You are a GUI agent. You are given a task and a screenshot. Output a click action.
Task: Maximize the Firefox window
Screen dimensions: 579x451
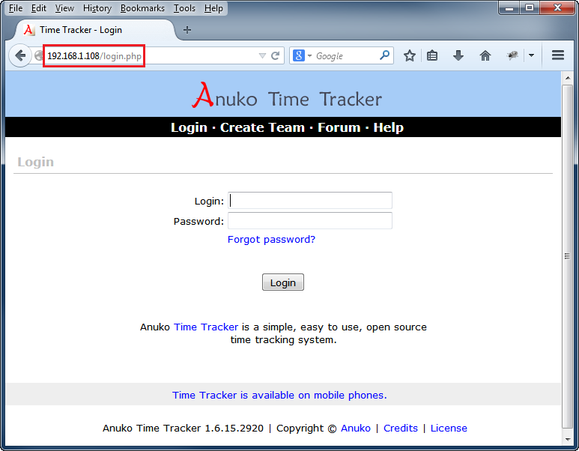tap(530, 7)
